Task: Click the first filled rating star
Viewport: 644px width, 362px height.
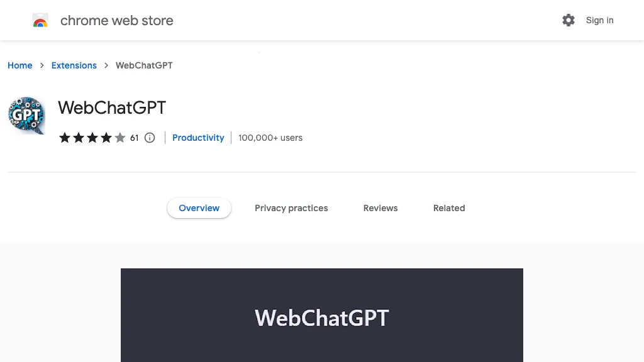Action: pos(65,138)
